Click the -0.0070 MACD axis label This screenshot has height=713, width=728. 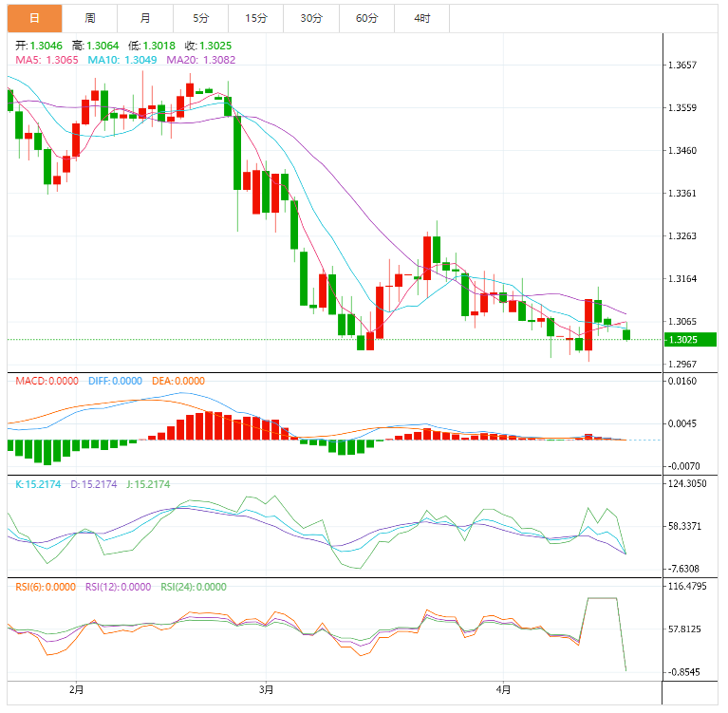[x=683, y=466]
